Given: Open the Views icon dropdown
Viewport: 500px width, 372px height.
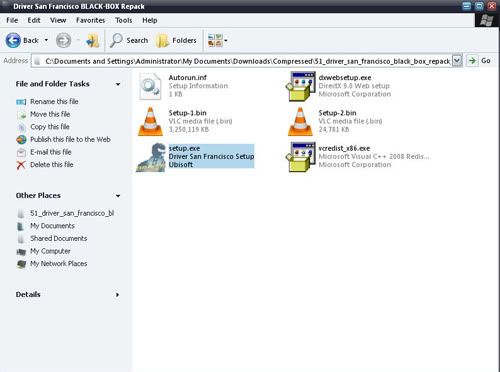Looking at the screenshot, I should pyautogui.click(x=217, y=40).
